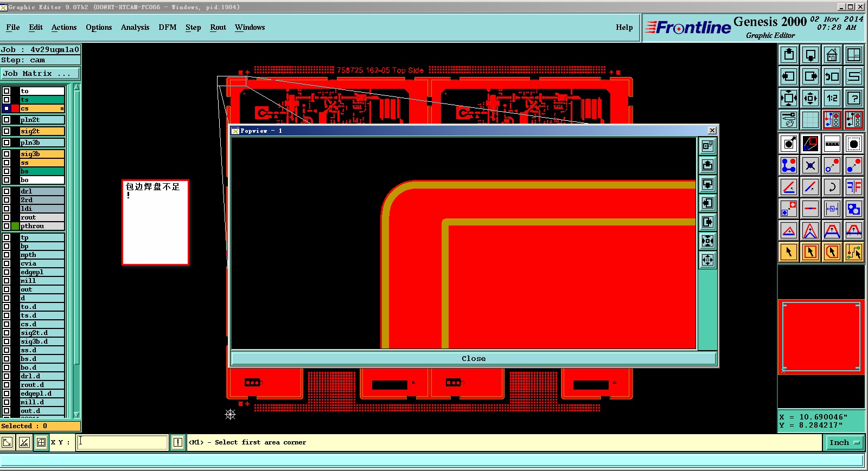Toggle checkbox for layer rout
Image resolution: width=868 pixels, height=471 pixels.
point(7,217)
